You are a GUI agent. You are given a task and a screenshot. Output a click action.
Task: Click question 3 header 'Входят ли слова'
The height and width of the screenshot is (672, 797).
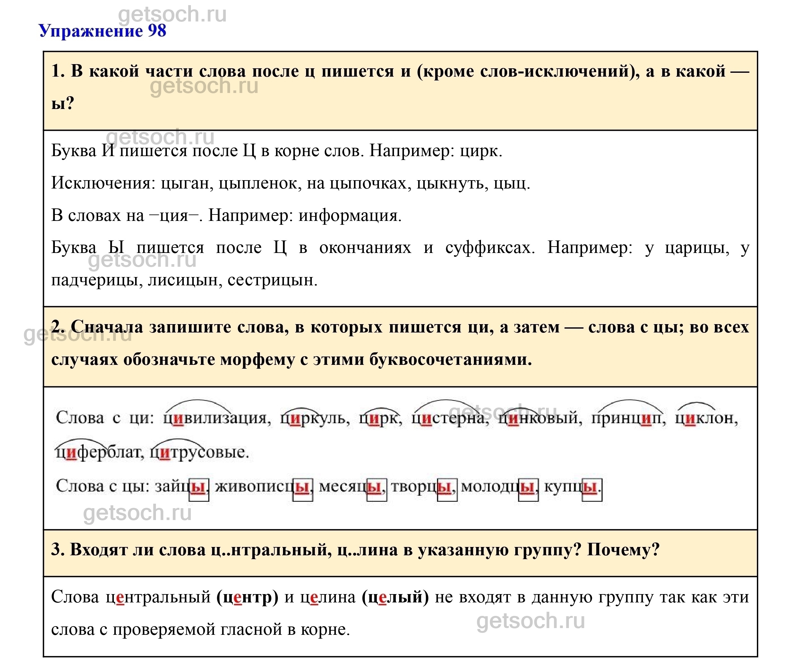[x=355, y=550]
